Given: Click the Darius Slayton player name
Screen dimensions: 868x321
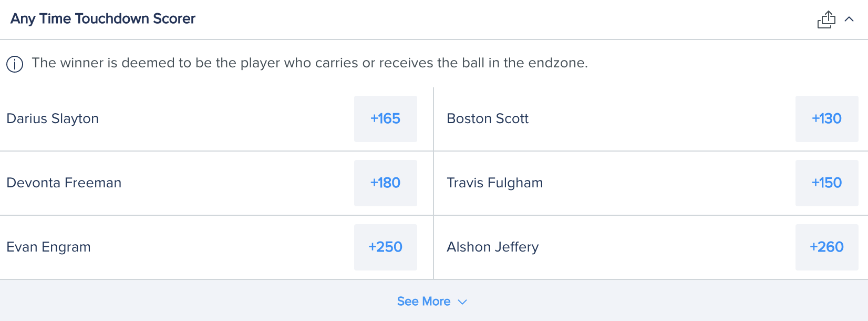Looking at the screenshot, I should [x=53, y=119].
